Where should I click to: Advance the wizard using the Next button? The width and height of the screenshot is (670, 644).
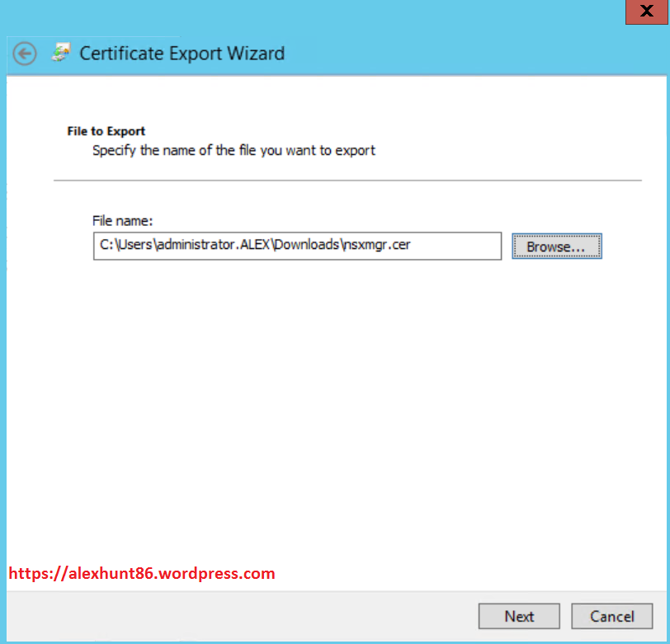tap(518, 616)
